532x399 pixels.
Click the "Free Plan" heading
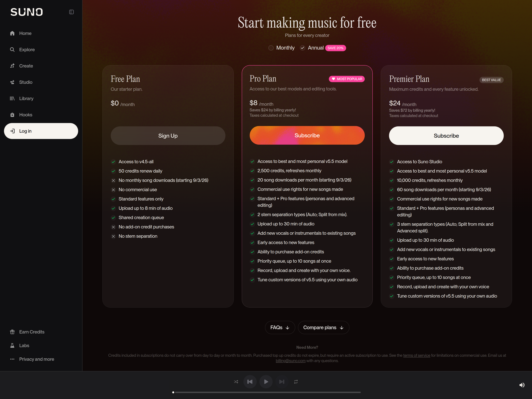pos(125,79)
